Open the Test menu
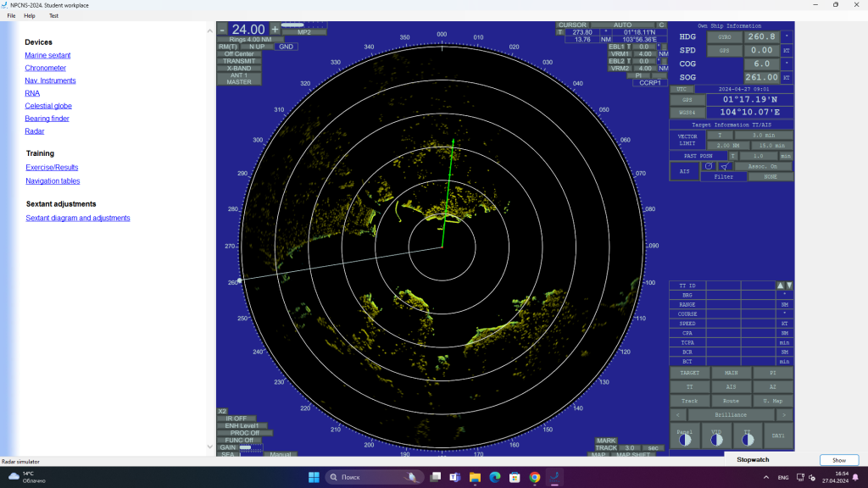Screen dimensions: 868x488 click(53, 15)
